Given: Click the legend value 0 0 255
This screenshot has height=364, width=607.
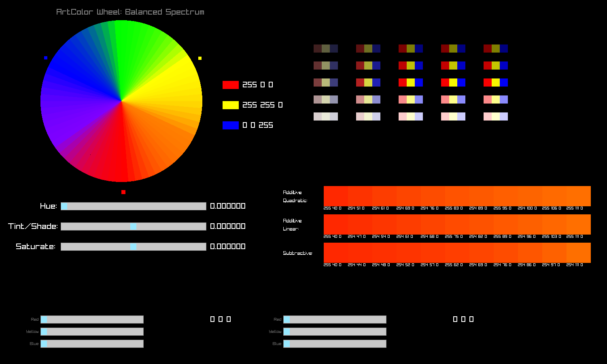Looking at the screenshot, I should point(258,125).
